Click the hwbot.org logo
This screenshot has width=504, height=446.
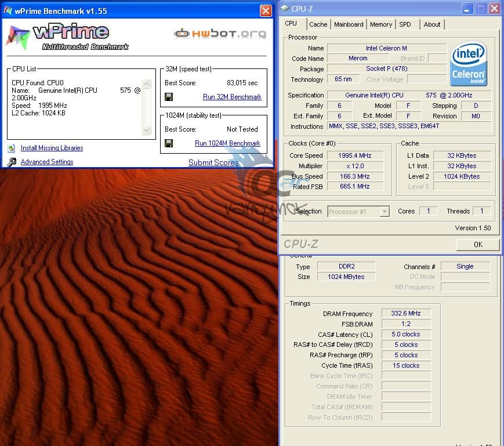pyautogui.click(x=220, y=34)
